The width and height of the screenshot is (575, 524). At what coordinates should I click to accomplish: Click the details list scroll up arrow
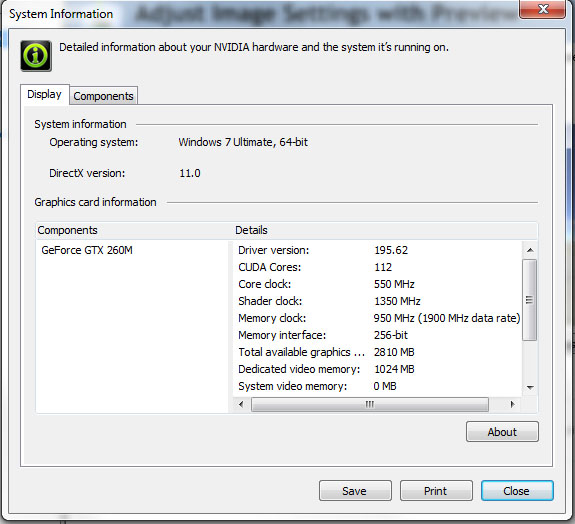point(530,250)
